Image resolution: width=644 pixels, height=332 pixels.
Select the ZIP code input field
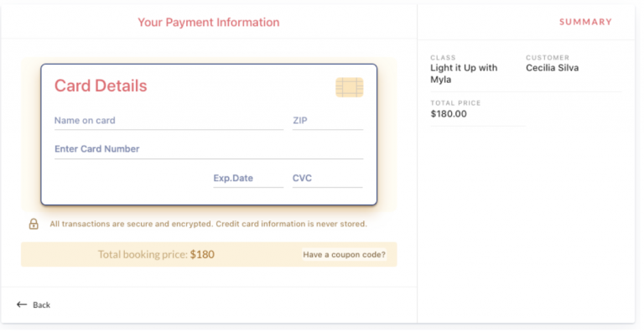tap(328, 121)
